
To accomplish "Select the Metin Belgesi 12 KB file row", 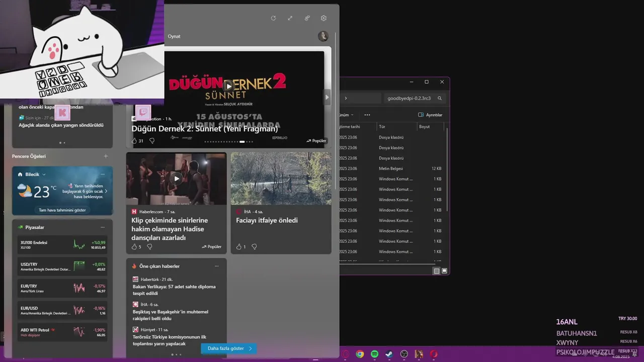I will (393, 168).
